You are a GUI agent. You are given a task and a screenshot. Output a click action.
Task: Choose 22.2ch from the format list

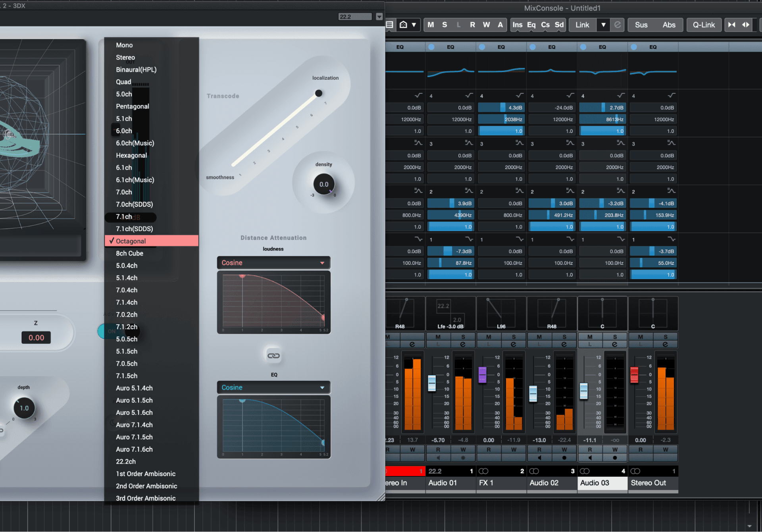pyautogui.click(x=126, y=461)
